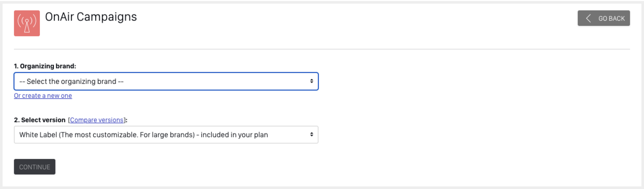Image resolution: width=644 pixels, height=189 pixels.
Task: Open the Compare versions link
Action: tap(97, 120)
